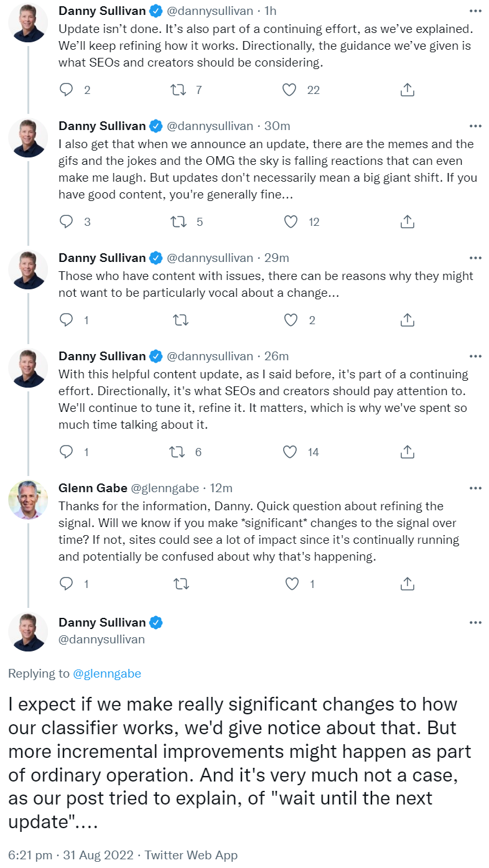Viewport: 489px width, 868px height.
Task: Share the 'content with issues' tweet
Action: click(x=407, y=320)
